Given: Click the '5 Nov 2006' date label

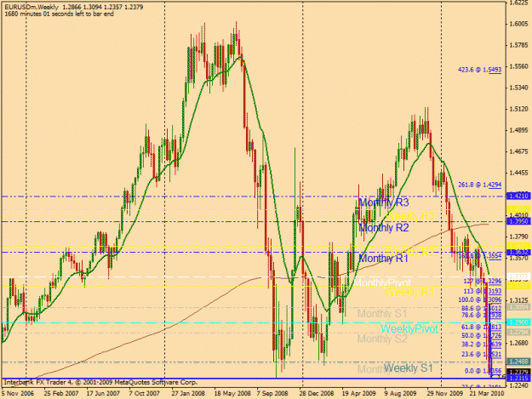Looking at the screenshot, I should pos(18,394).
